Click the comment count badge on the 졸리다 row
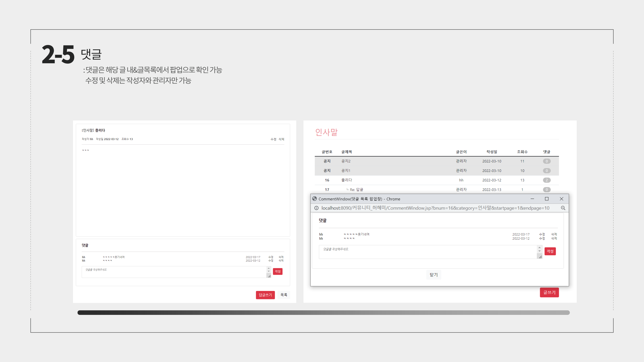 [547, 180]
